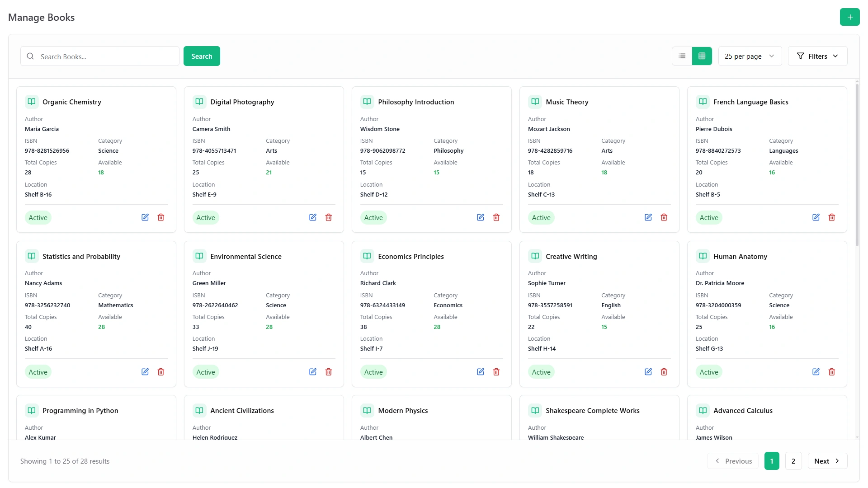Click the Human Anatomy book icon
Viewport: 868px width, 488px height.
pos(703,256)
